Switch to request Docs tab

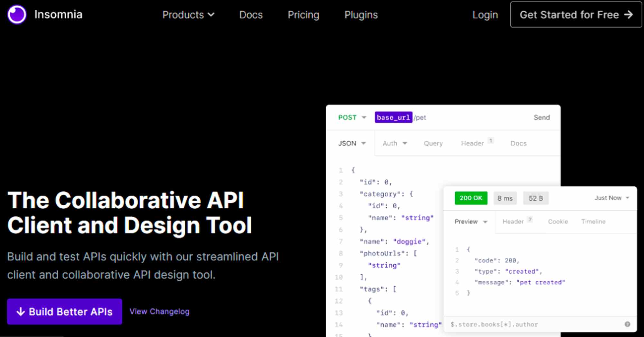518,143
